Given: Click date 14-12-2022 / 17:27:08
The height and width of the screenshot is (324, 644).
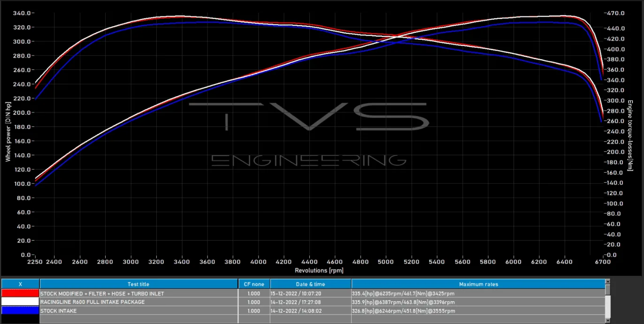Looking at the screenshot, I should pos(296,302).
